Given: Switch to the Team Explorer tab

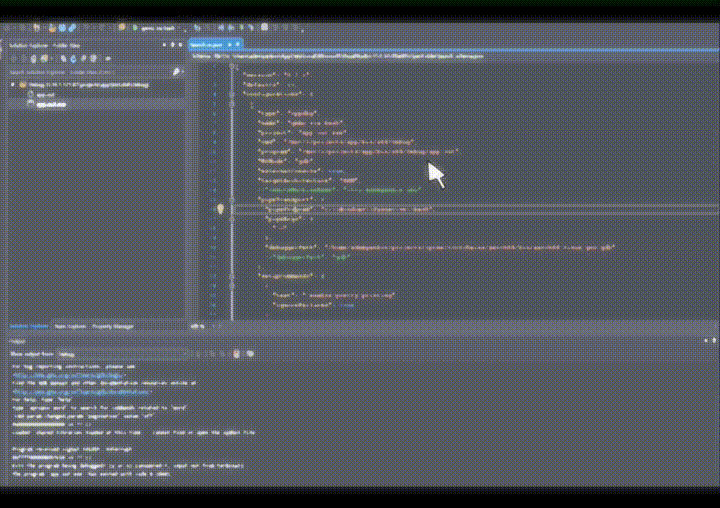Looking at the screenshot, I should point(70,326).
